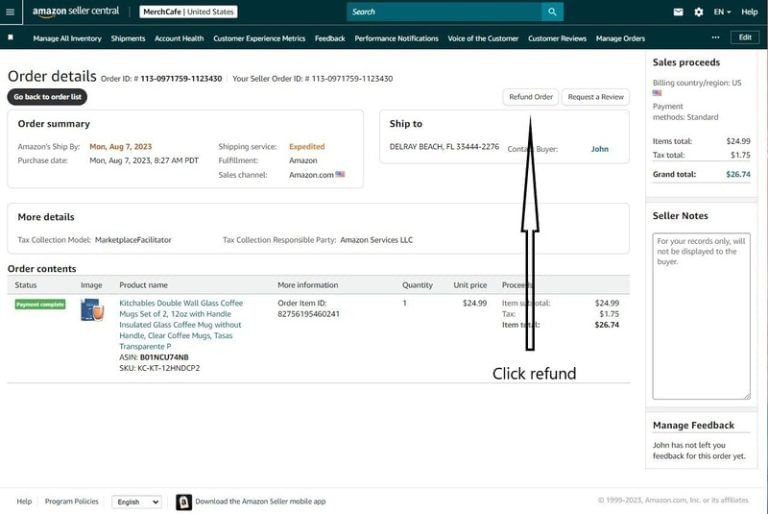Open Manage All Inventory menu item
Viewport: 768px width, 514px height.
(67, 38)
